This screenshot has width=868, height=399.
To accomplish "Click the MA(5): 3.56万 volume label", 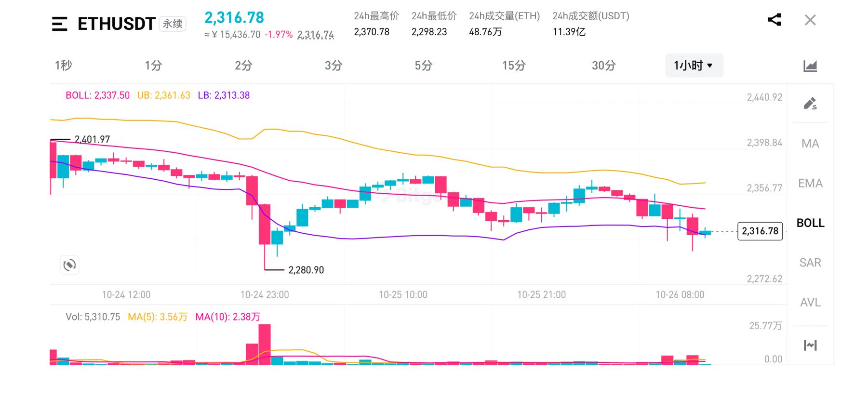I will tap(158, 317).
